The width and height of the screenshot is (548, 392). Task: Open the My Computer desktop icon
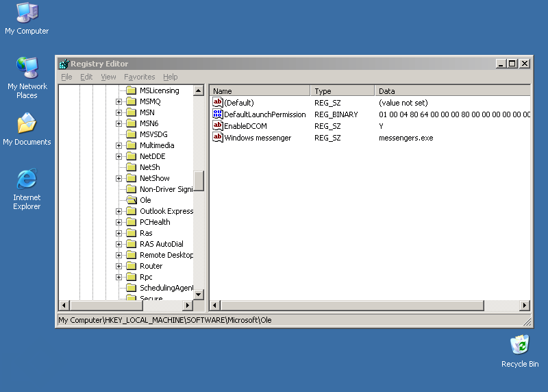[27, 19]
